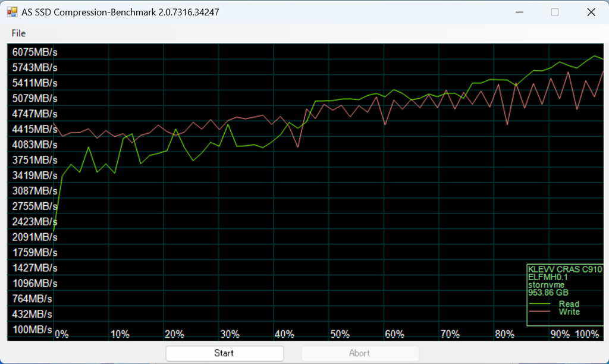This screenshot has width=609, height=364.
Task: Click the 10% compression axis label
Action: coord(120,334)
